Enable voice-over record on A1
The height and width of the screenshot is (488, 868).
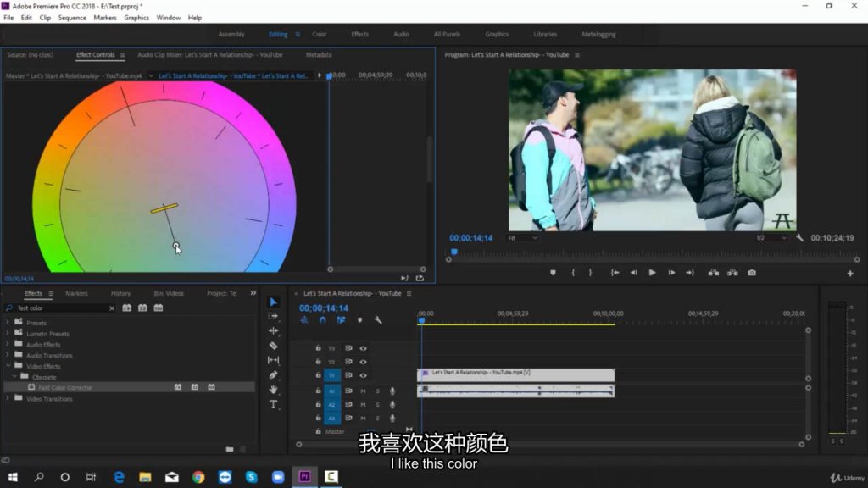coord(392,391)
